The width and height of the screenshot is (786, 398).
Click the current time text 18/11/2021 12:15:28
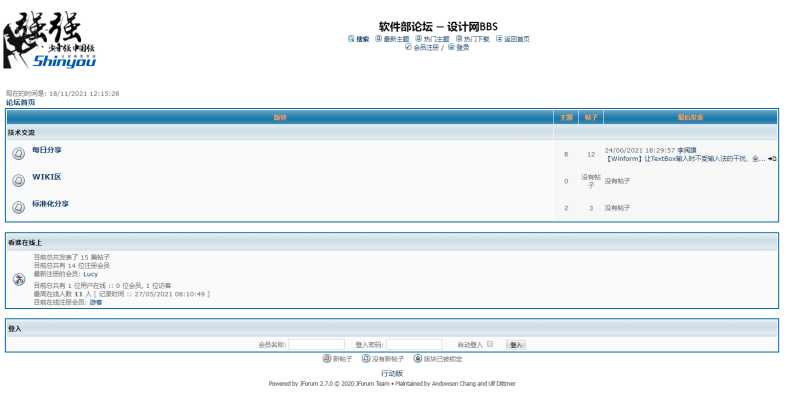tap(84, 94)
